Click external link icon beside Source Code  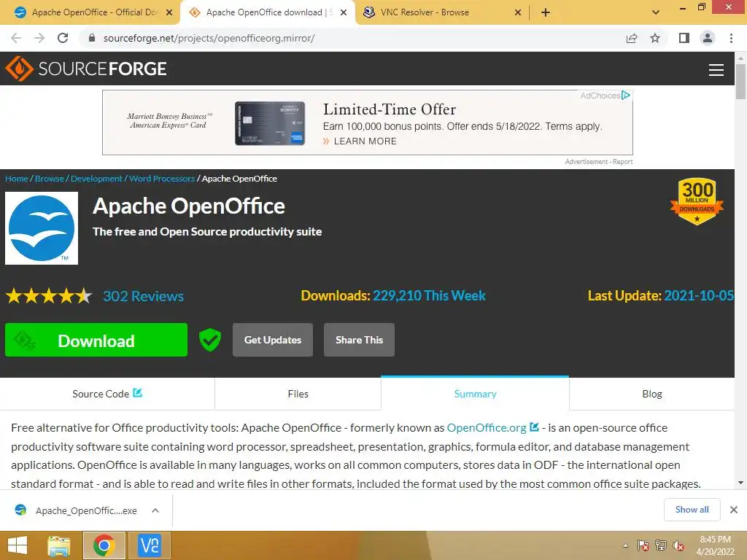[x=138, y=393]
